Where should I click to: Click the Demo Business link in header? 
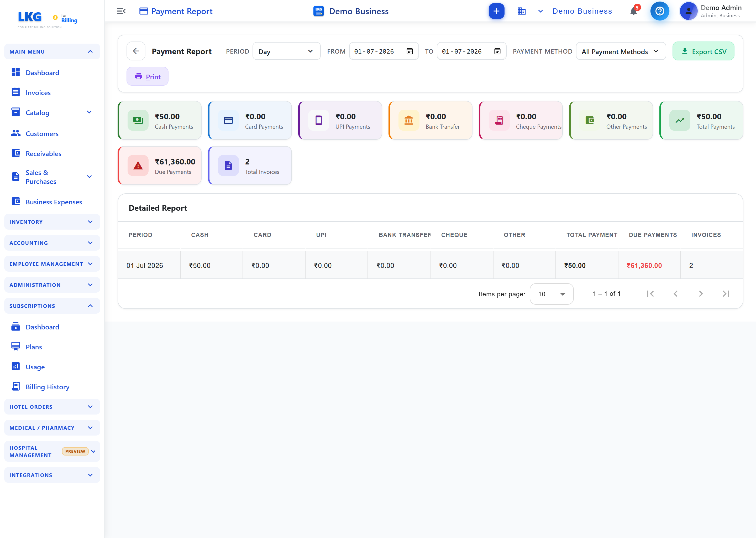tap(582, 11)
